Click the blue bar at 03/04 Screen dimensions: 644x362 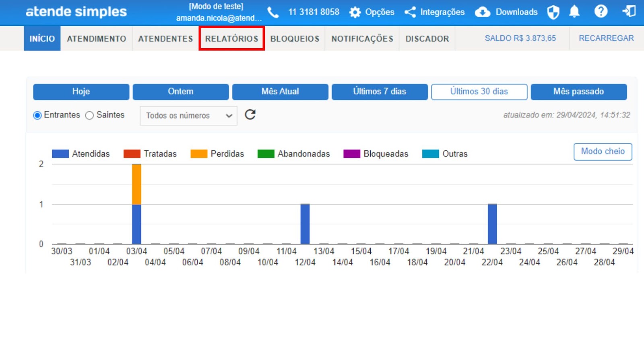pos(136,224)
